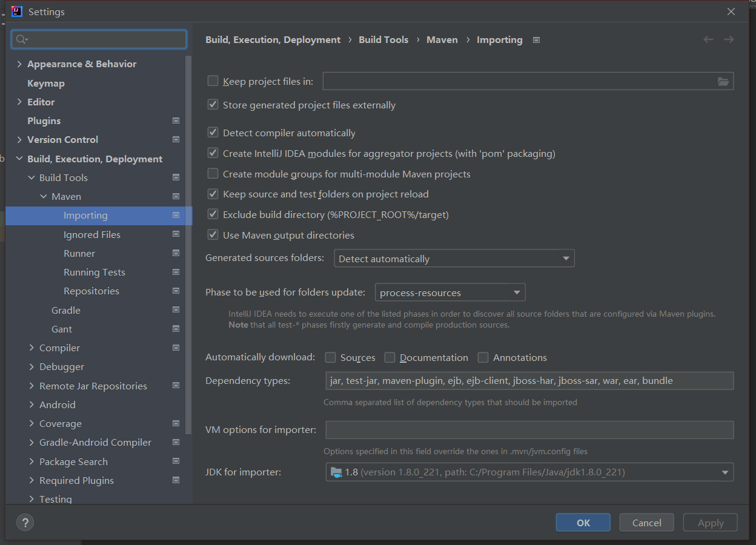Toggle Keep source and test folders on reload
Viewport: 756px width, 545px height.
213,194
